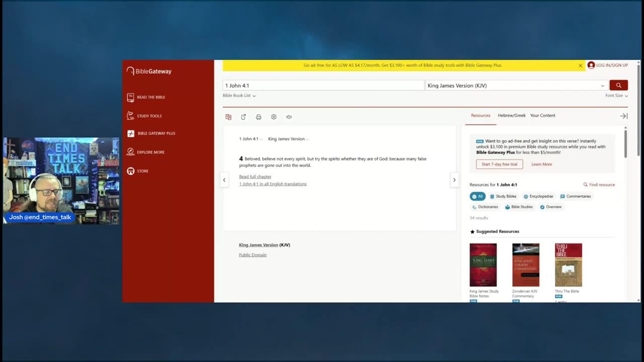Viewport: 644px width, 362px height.
Task: Go to next verse arrow
Action: tap(454, 180)
